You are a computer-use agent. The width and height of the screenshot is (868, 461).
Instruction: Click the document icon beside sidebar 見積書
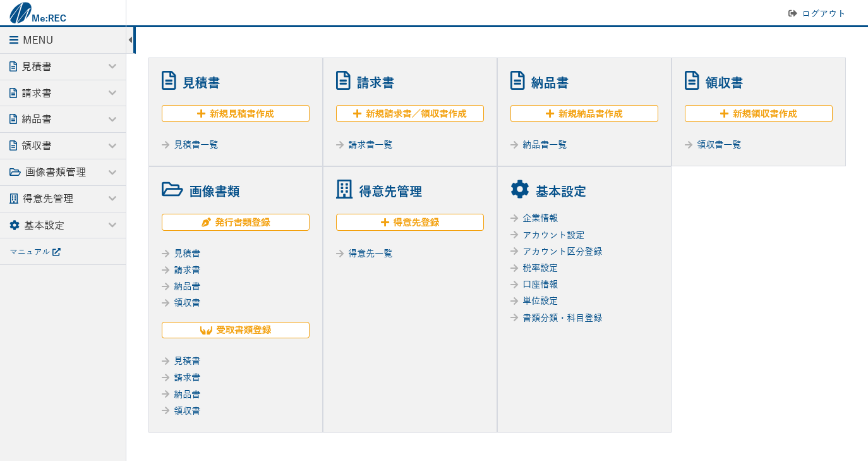coord(13,66)
